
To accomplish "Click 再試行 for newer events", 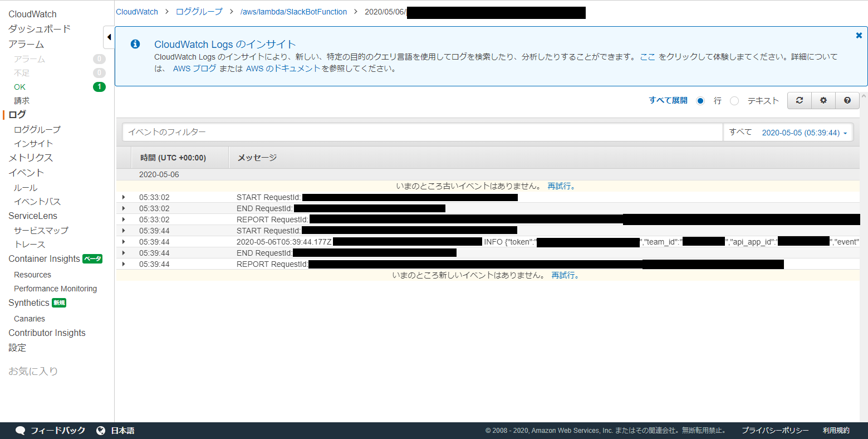I will tap(565, 275).
